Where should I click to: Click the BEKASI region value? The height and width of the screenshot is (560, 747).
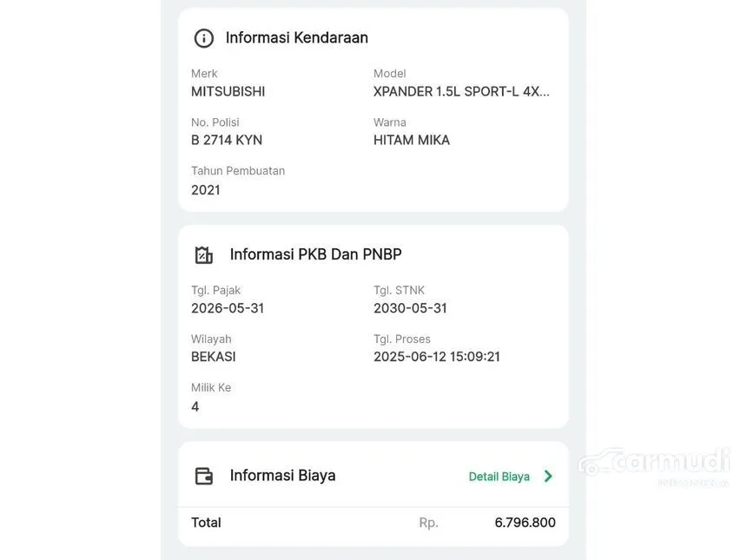[x=214, y=357]
